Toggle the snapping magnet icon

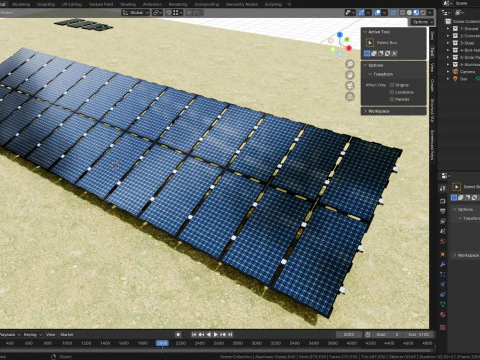click(168, 13)
